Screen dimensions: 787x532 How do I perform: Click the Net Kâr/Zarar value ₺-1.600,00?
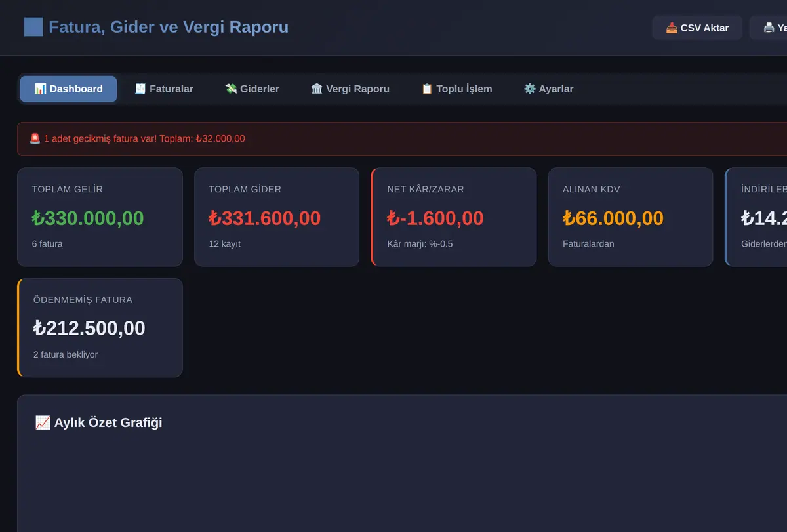(435, 218)
